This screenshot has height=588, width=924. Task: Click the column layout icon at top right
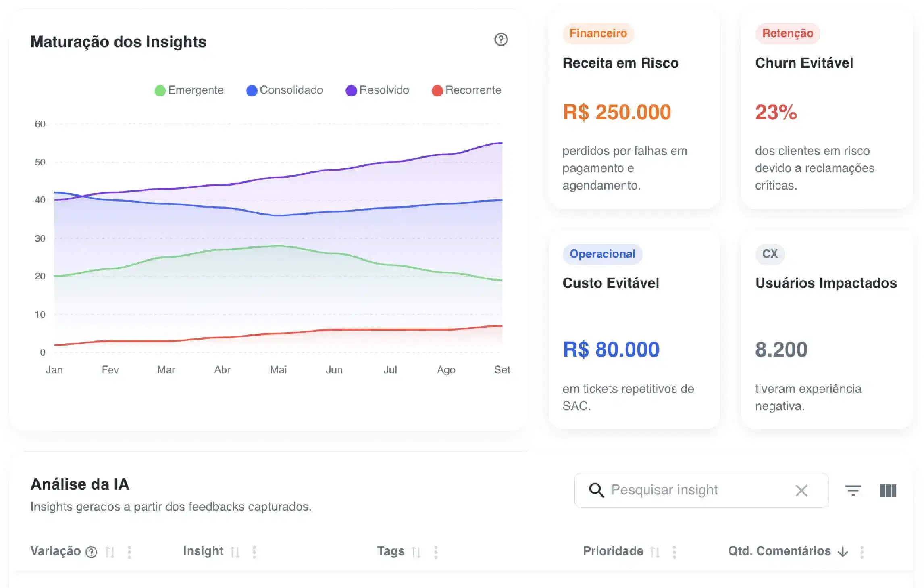887,490
